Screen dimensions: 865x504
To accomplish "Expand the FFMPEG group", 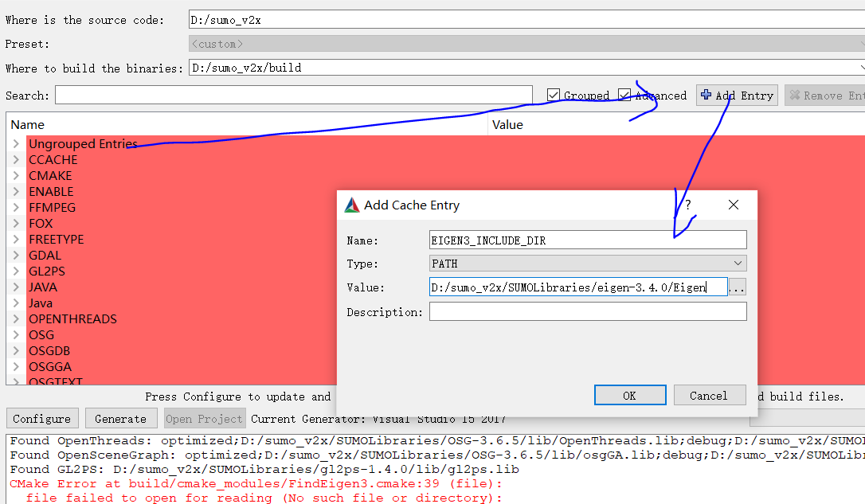I will pyautogui.click(x=16, y=208).
